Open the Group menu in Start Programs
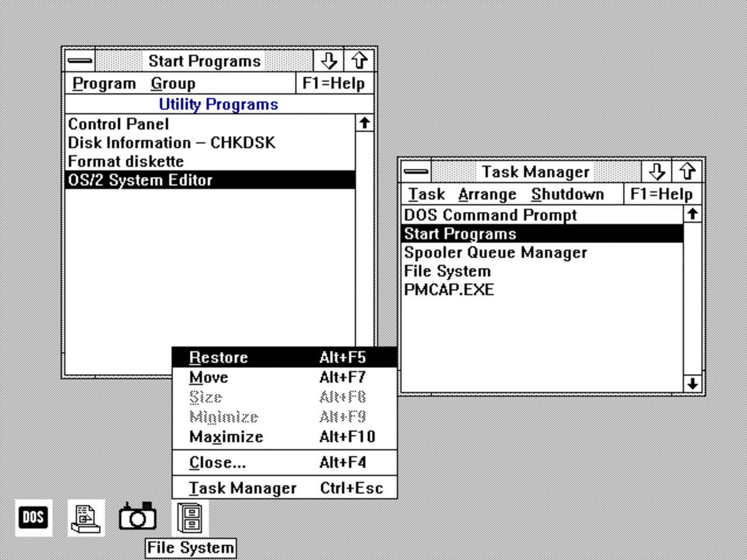The width and height of the screenshot is (747, 560). 173,83
